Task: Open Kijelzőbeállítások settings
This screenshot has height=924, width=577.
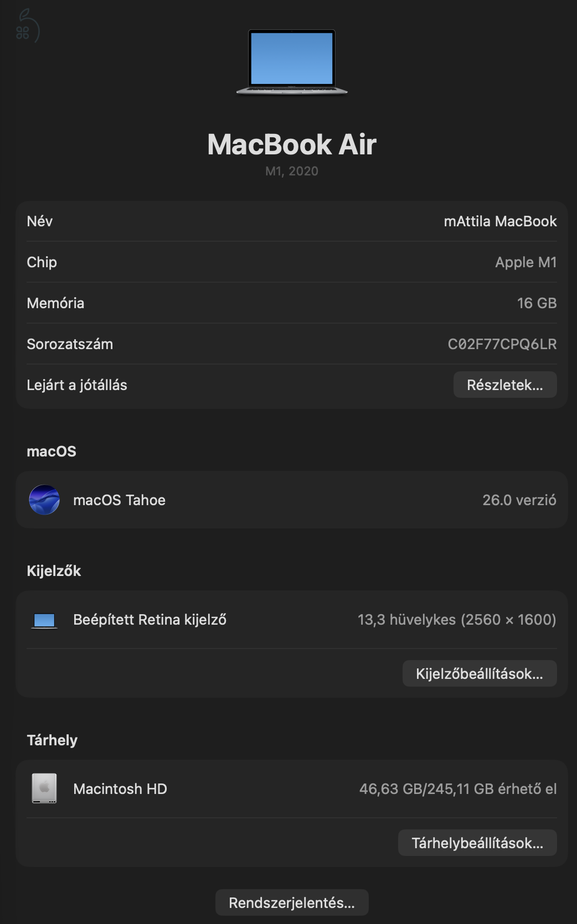Action: click(x=480, y=673)
